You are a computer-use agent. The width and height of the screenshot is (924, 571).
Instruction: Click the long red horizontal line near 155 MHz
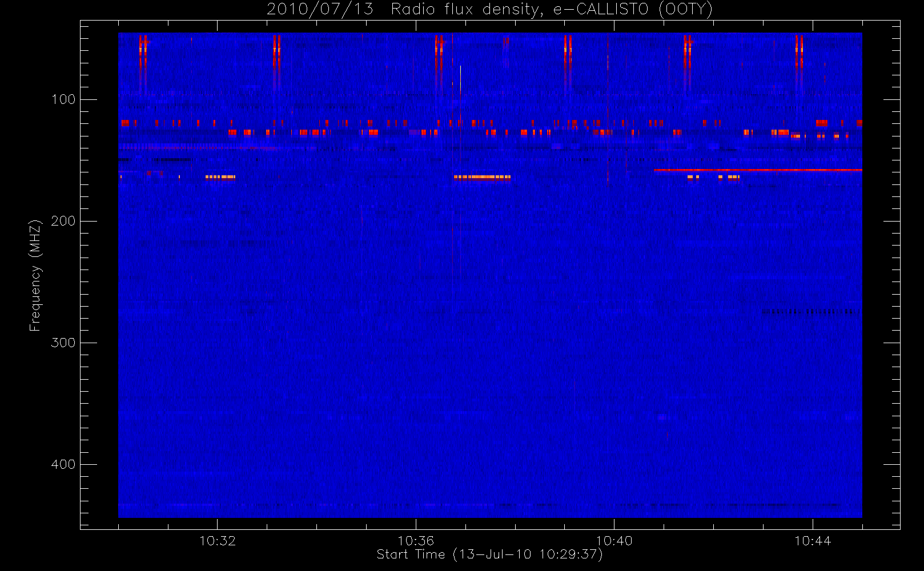click(x=758, y=170)
